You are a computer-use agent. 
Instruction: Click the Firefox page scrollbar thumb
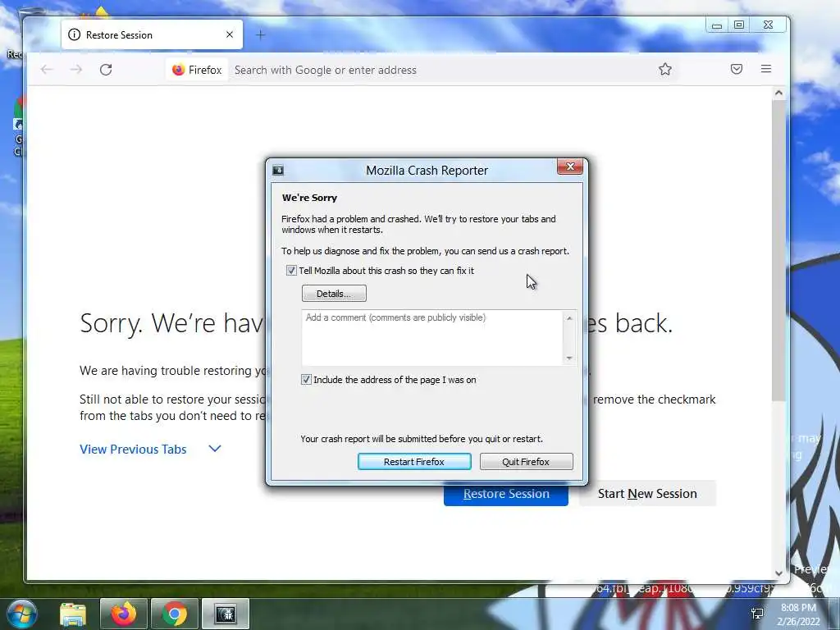click(778, 251)
